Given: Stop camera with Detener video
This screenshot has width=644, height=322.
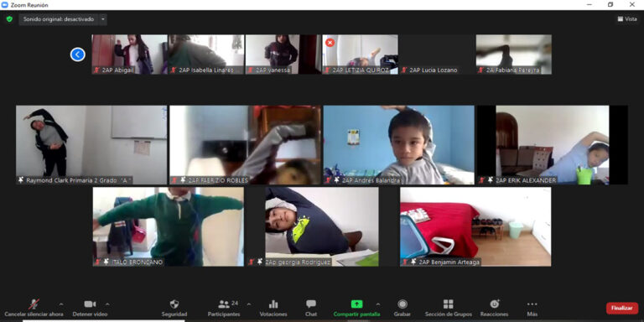Looking at the screenshot, I should tap(90, 308).
